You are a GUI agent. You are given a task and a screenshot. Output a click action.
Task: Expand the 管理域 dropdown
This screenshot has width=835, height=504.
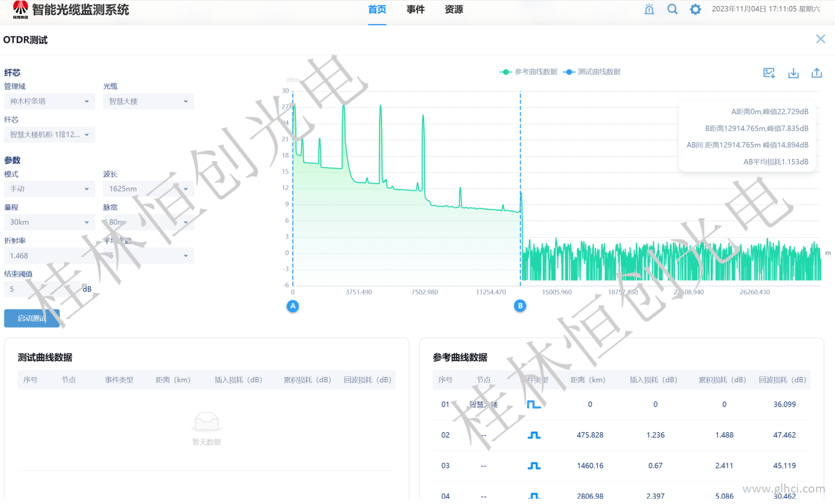(x=49, y=101)
